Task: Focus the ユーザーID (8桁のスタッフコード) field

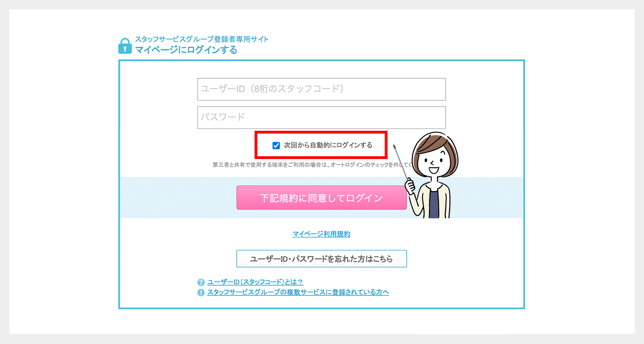Action: click(322, 89)
